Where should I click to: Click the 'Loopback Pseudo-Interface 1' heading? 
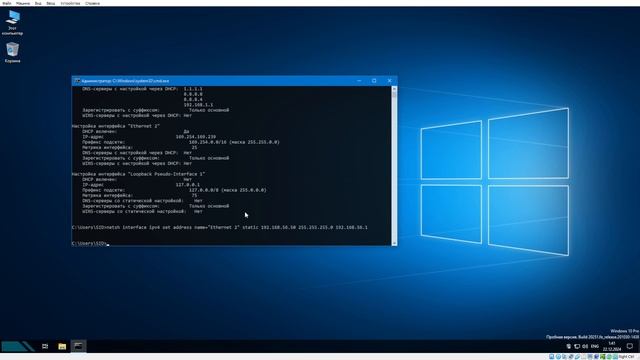tap(138, 174)
